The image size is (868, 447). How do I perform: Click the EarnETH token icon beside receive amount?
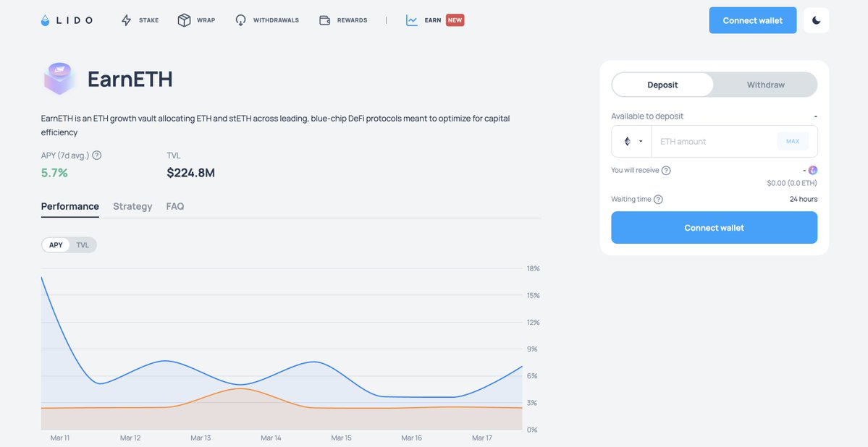pos(813,171)
